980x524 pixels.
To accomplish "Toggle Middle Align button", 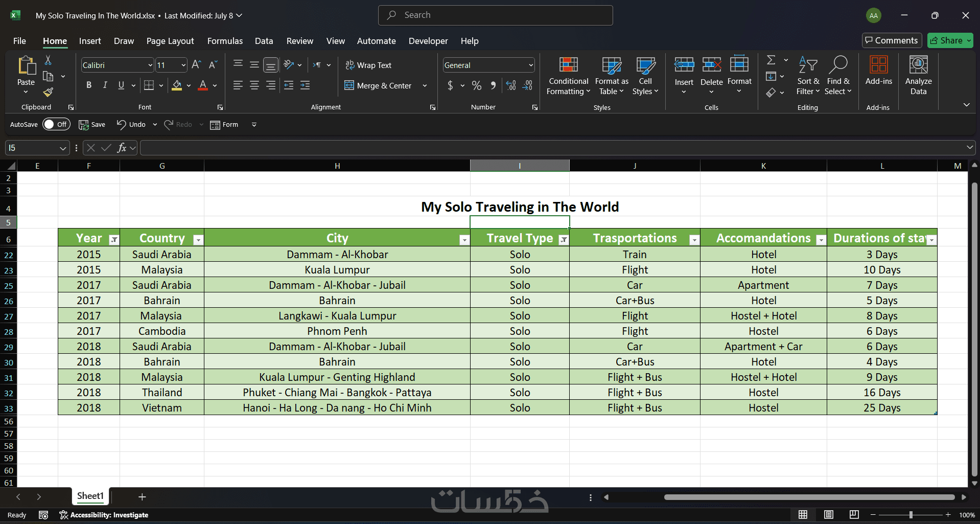I will (254, 65).
